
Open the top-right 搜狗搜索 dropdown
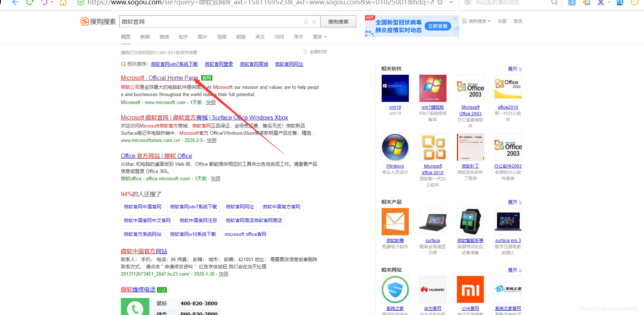coord(476,21)
